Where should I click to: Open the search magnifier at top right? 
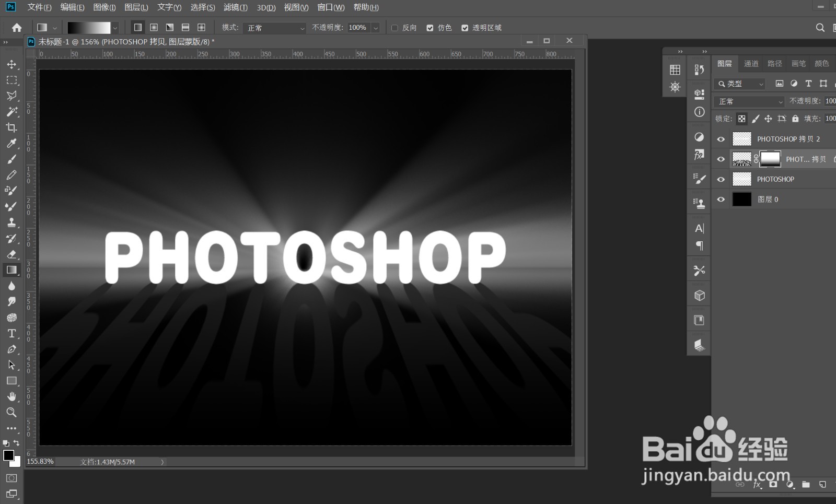[x=820, y=28]
